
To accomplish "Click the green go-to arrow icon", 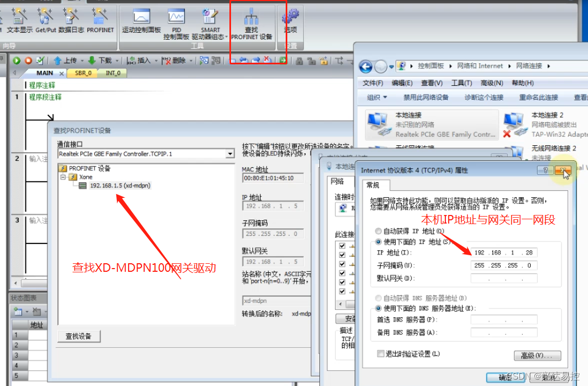I will tap(283, 60).
